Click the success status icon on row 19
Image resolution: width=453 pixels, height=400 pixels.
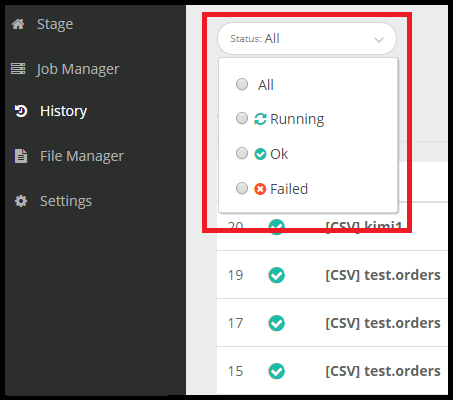pos(277,275)
